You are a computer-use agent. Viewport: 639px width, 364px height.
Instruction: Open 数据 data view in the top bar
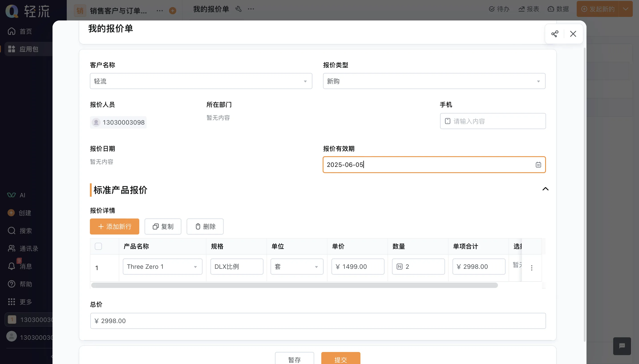558,9
